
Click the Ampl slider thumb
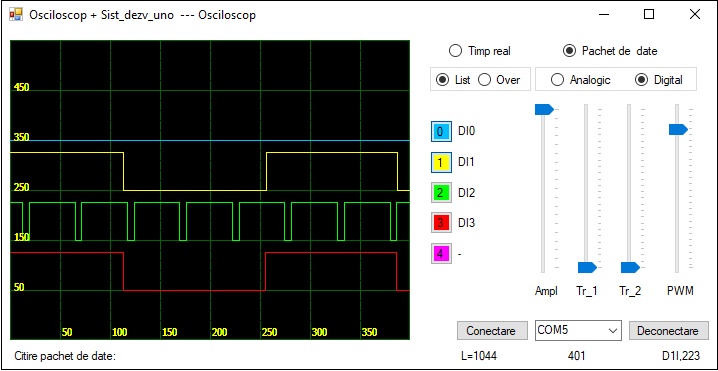544,109
